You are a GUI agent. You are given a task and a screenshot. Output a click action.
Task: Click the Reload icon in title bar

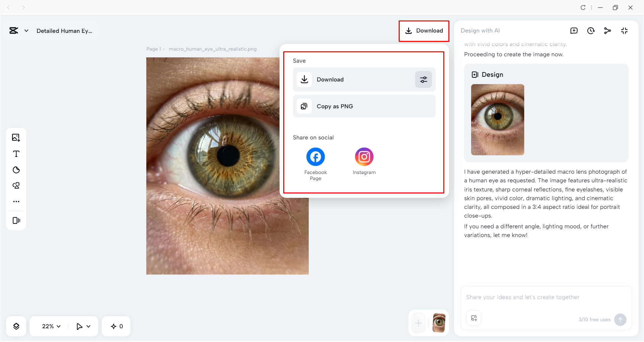583,8
